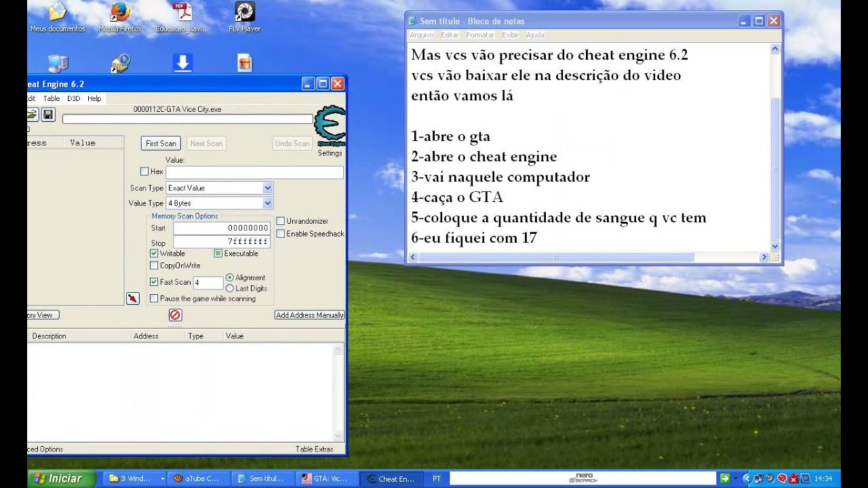868x488 pixels.
Task: Open Exibir menu in Bloco de notas
Action: pyautogui.click(x=510, y=35)
